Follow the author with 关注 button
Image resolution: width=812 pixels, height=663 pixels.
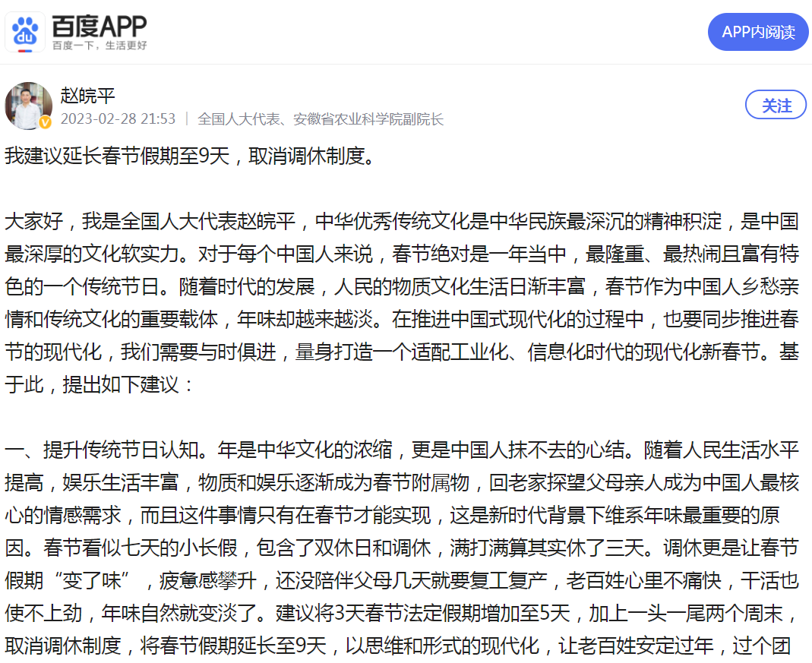tap(776, 106)
